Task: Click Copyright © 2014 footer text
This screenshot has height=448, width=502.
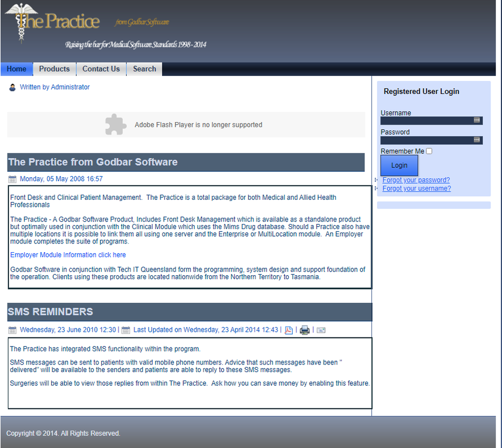Action: coord(63,433)
